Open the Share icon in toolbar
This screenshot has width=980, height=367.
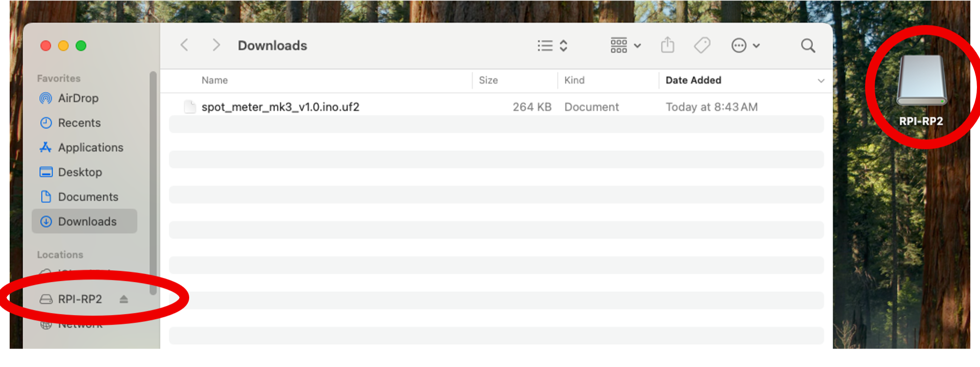[667, 45]
